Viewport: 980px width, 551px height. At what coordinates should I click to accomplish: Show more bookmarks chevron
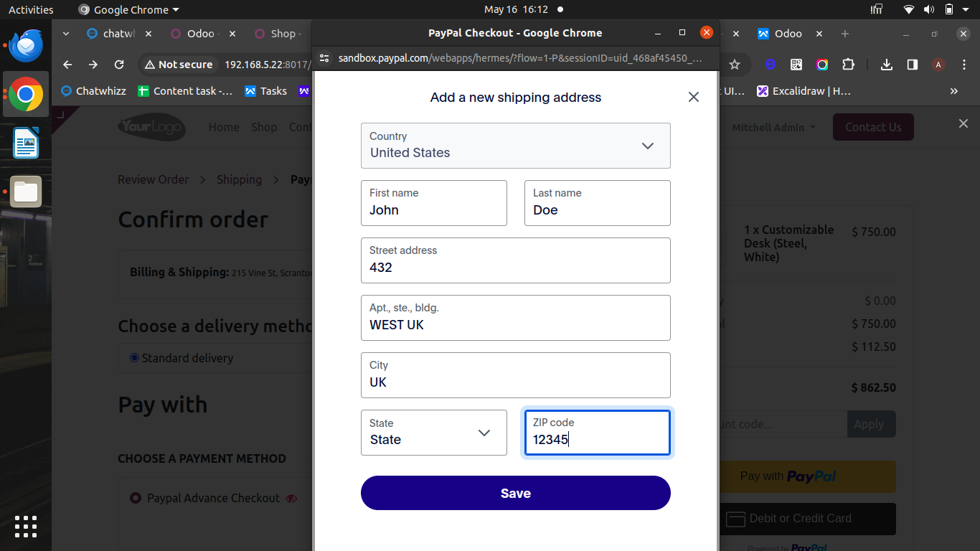coord(954,91)
